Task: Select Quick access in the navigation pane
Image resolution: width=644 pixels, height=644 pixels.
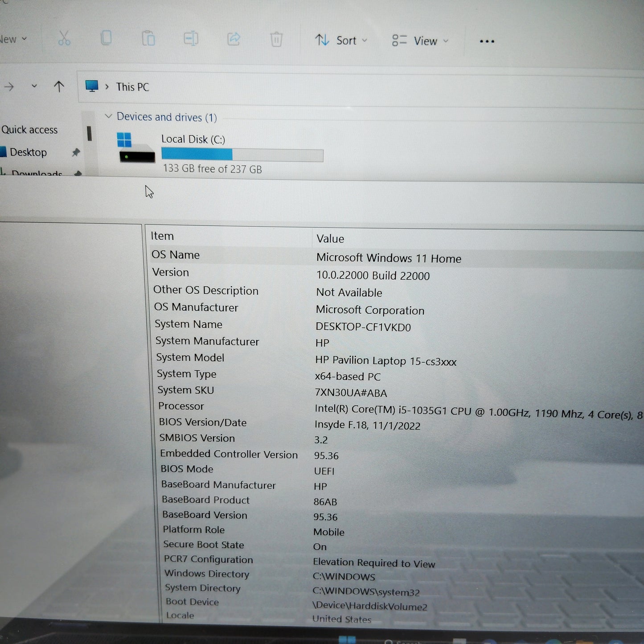Action: click(x=29, y=130)
